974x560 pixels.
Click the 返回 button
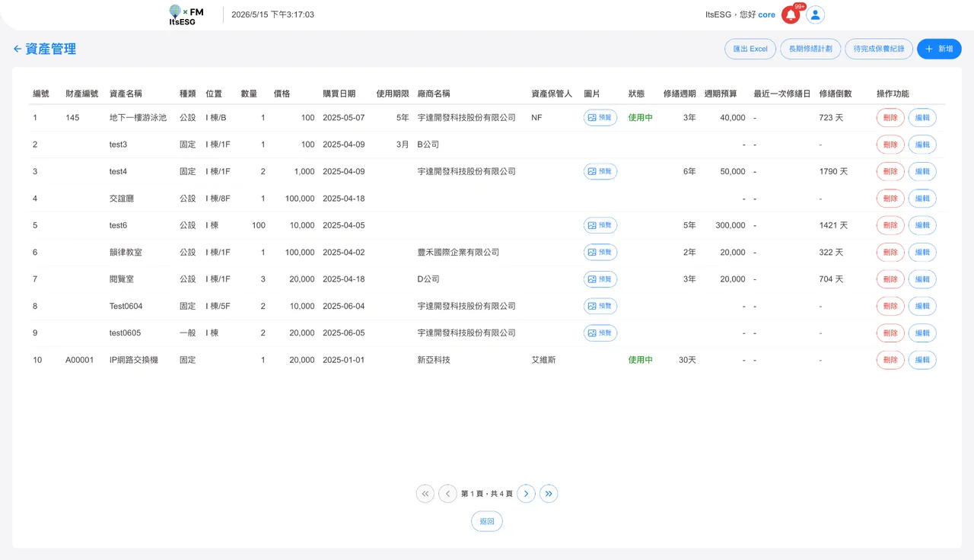point(487,521)
